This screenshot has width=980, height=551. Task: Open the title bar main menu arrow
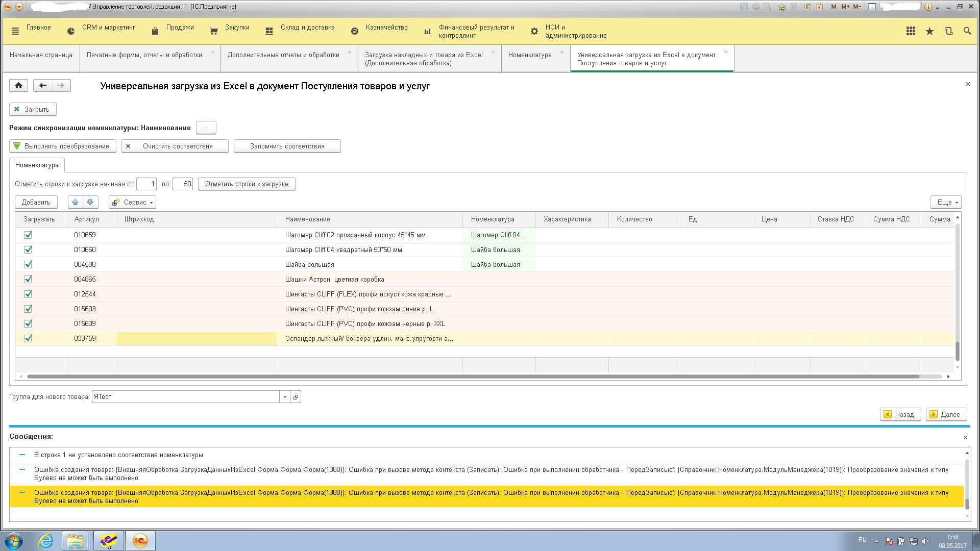point(19,7)
